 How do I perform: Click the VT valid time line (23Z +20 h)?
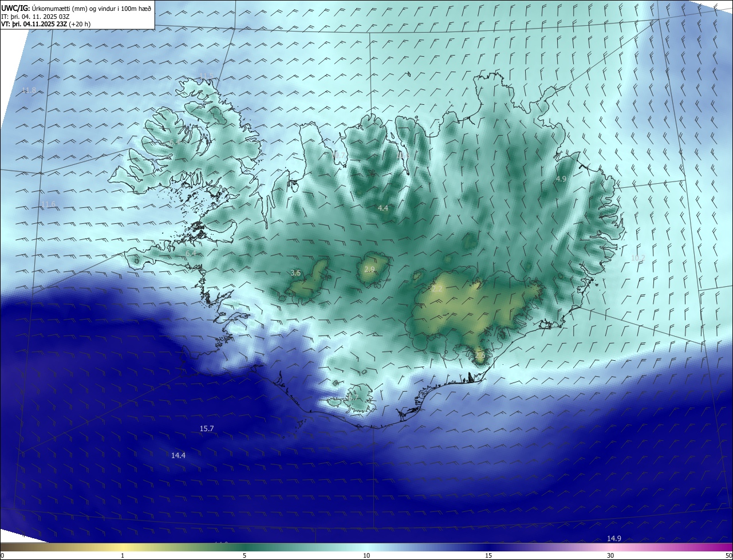click(46, 24)
